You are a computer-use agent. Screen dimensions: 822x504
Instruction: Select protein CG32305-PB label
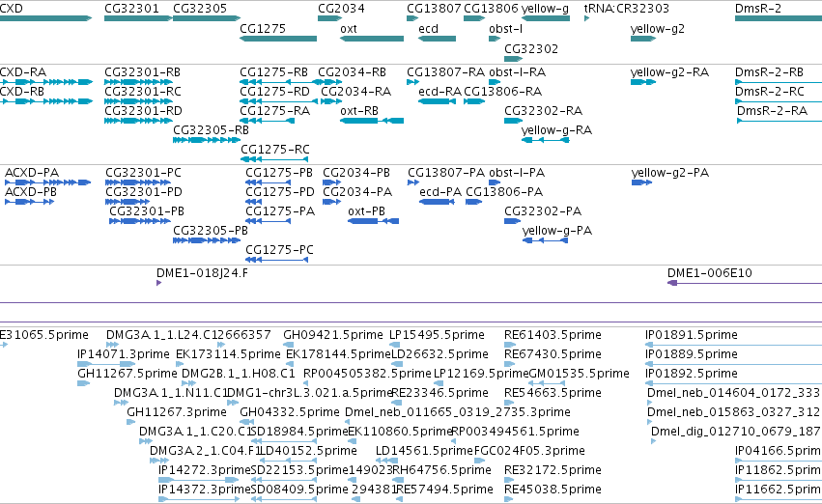click(x=211, y=231)
